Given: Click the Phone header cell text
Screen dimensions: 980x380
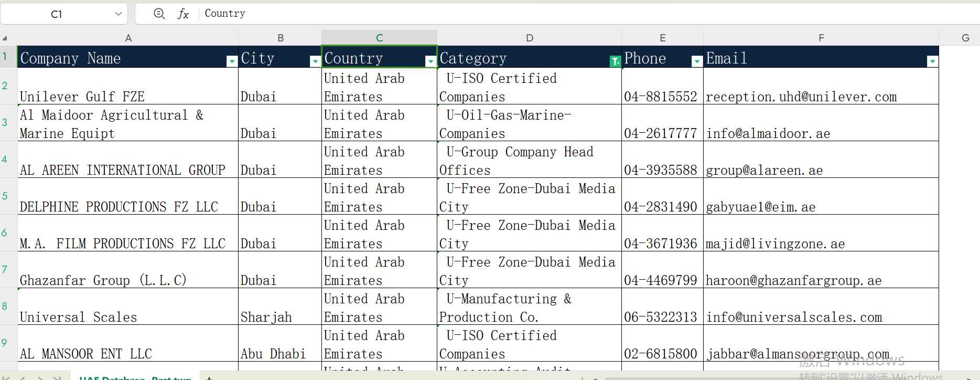Looking at the screenshot, I should pos(645,58).
